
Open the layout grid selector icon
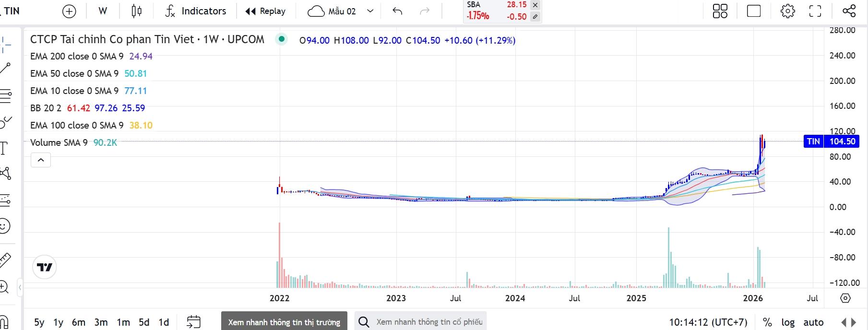[x=720, y=11]
